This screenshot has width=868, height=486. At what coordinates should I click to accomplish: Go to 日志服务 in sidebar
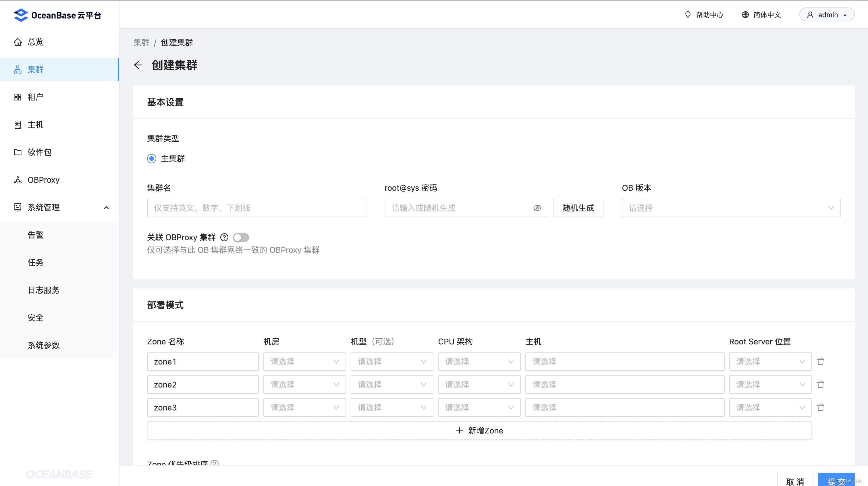click(43, 290)
